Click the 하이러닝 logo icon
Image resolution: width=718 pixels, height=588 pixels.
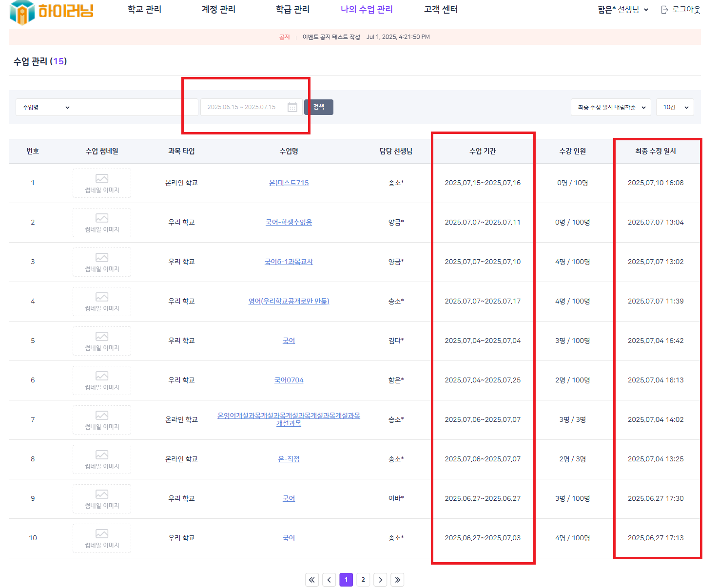tap(22, 12)
